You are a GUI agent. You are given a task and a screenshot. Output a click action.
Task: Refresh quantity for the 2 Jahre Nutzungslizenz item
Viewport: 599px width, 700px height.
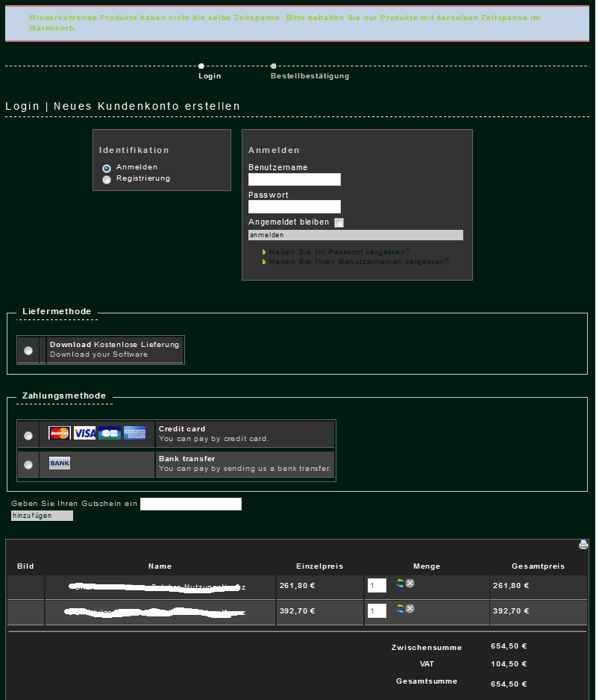click(400, 584)
